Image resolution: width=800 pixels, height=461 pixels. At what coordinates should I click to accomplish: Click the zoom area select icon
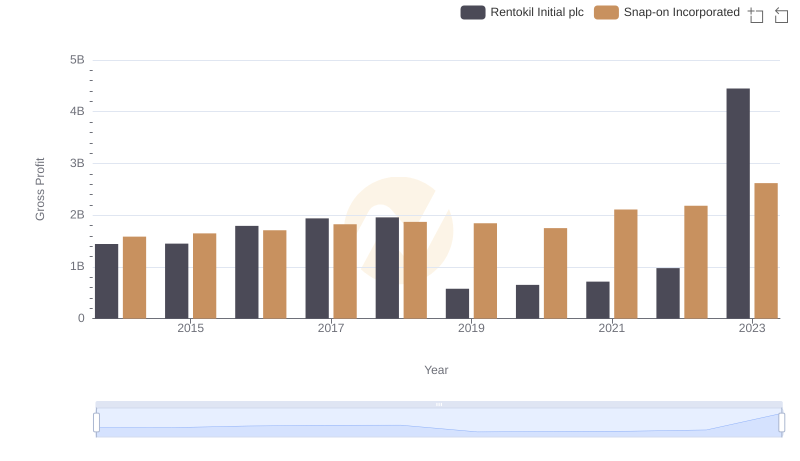point(756,15)
